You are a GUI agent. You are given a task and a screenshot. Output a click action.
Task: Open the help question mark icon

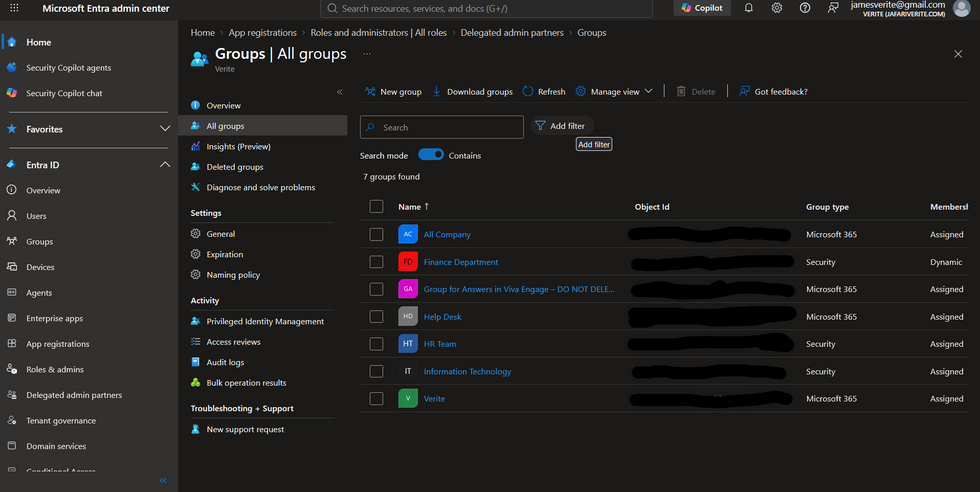pos(805,8)
